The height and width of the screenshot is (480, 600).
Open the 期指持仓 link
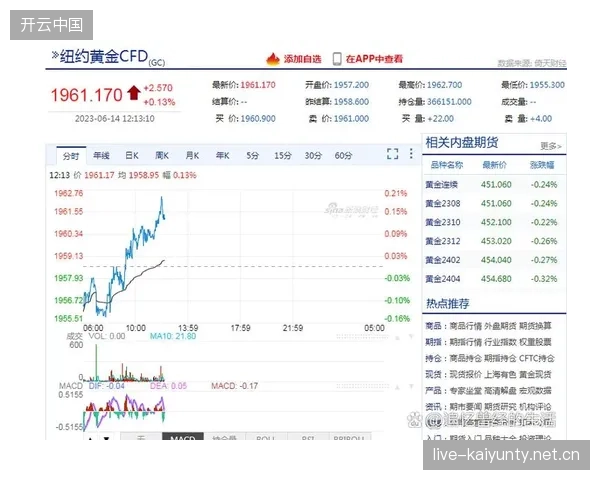tap(500, 358)
